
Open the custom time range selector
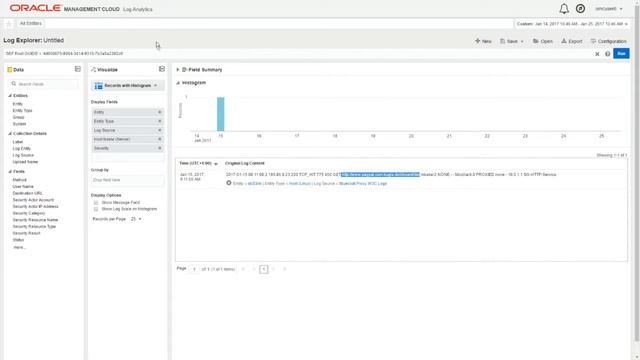coord(572,24)
